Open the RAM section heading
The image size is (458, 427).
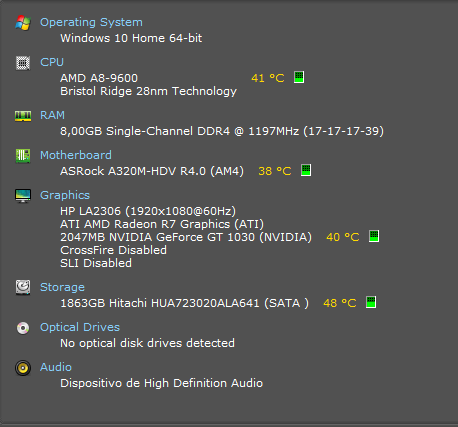pyautogui.click(x=52, y=115)
